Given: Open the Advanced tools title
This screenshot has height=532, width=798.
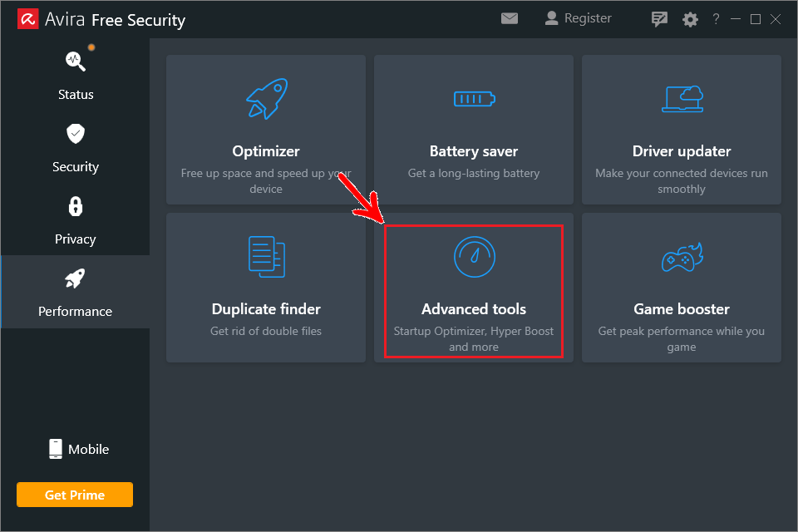Looking at the screenshot, I should pyautogui.click(x=474, y=309).
